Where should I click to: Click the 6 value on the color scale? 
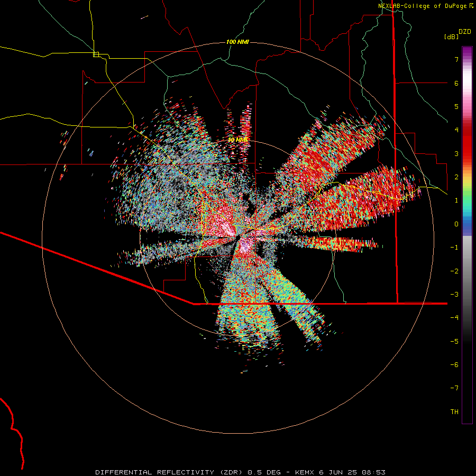456,83
